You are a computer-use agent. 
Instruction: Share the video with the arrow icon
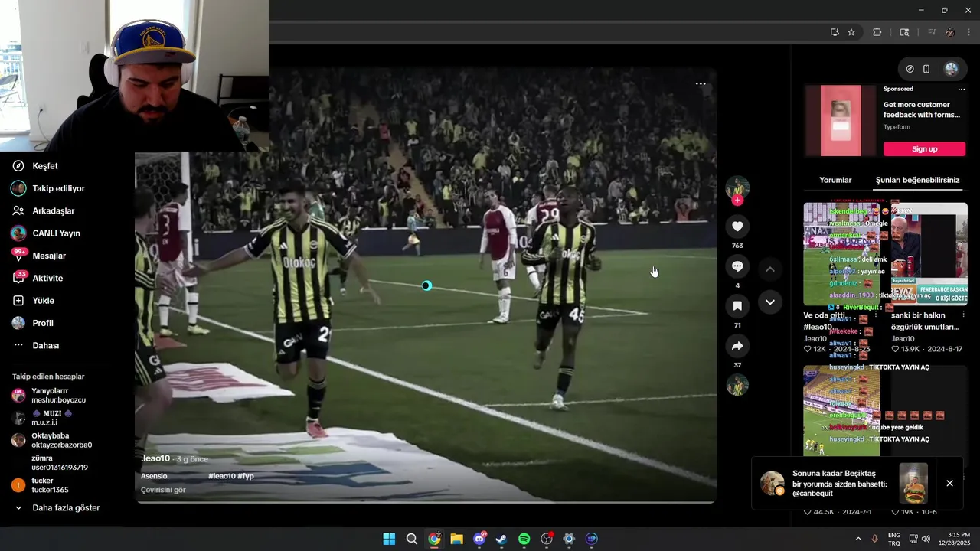737,346
